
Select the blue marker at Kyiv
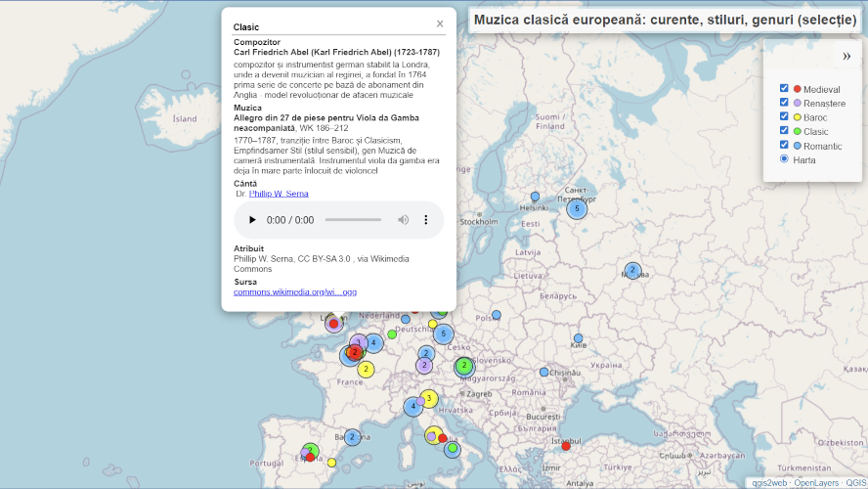point(578,338)
